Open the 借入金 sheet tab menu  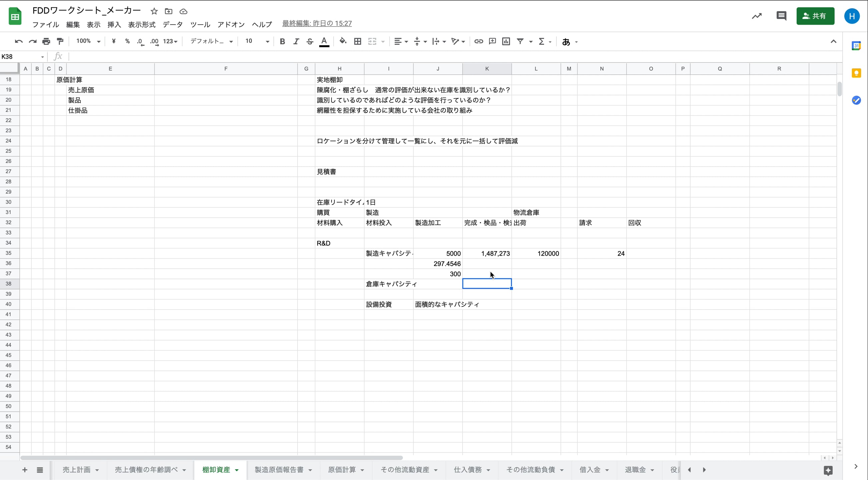tap(607, 470)
